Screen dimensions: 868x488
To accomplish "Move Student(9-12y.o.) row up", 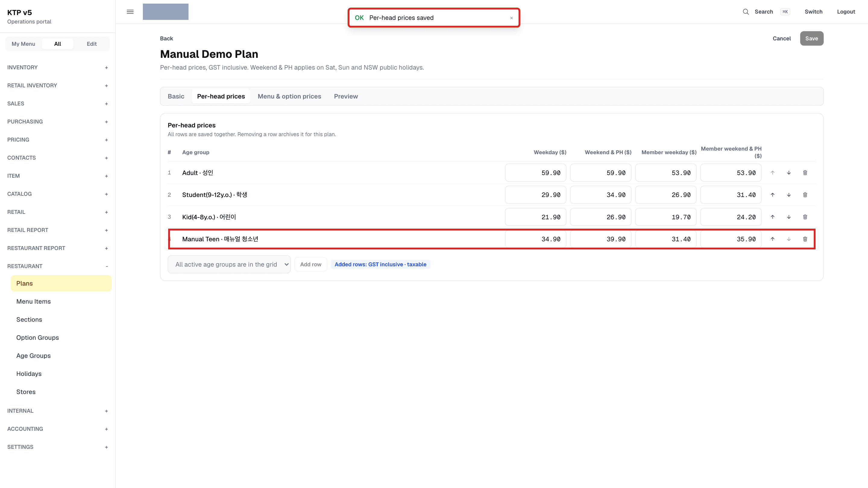I will 772,195.
